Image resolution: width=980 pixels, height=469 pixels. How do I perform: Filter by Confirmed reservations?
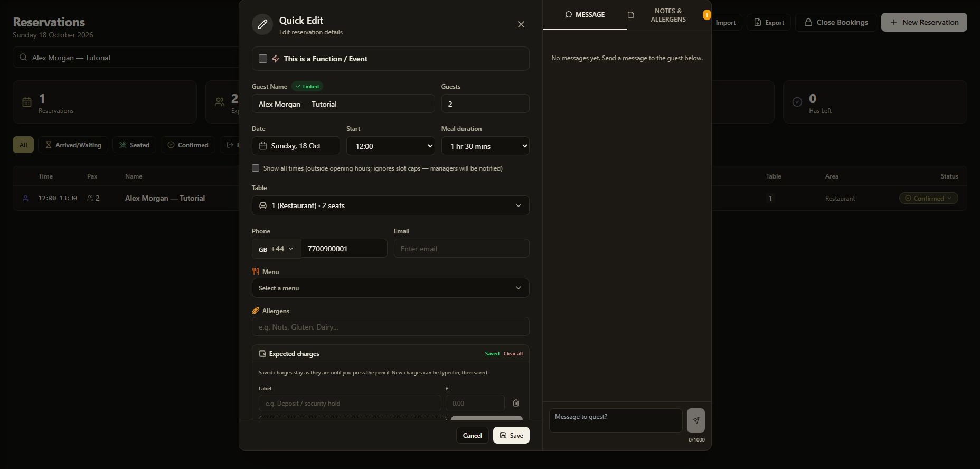tap(187, 145)
